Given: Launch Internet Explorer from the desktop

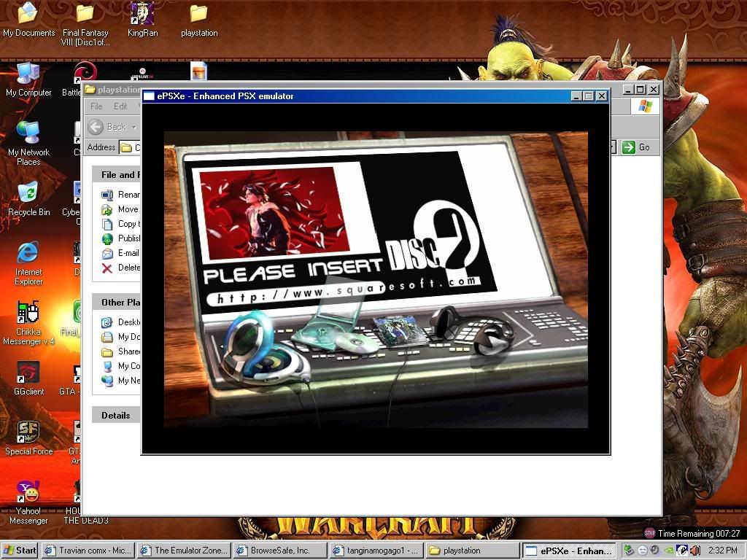Looking at the screenshot, I should point(28,253).
